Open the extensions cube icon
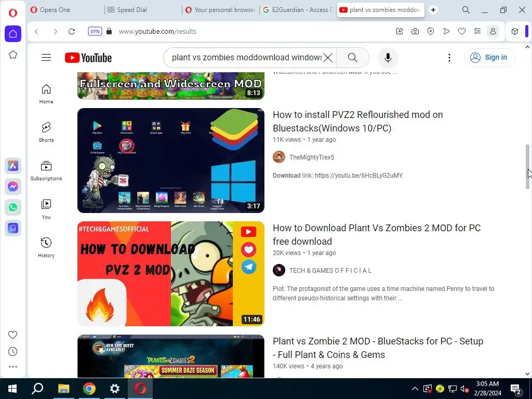Viewport: 532px width, 399px height. point(515,32)
